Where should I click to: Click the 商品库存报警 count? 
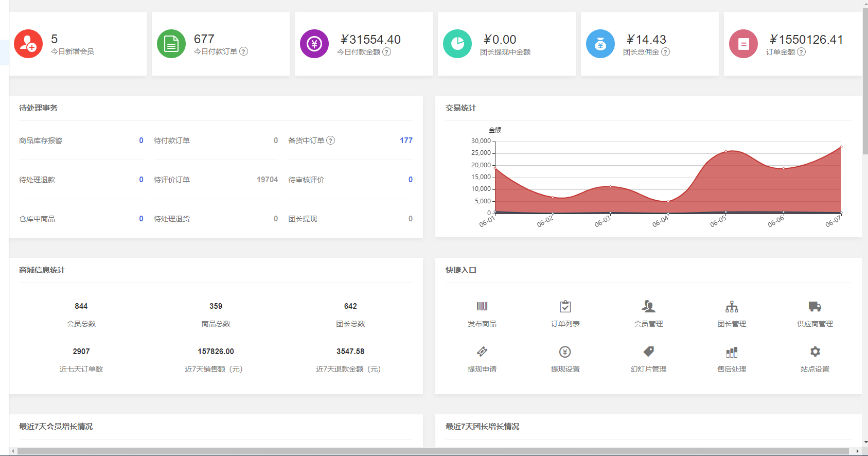141,141
